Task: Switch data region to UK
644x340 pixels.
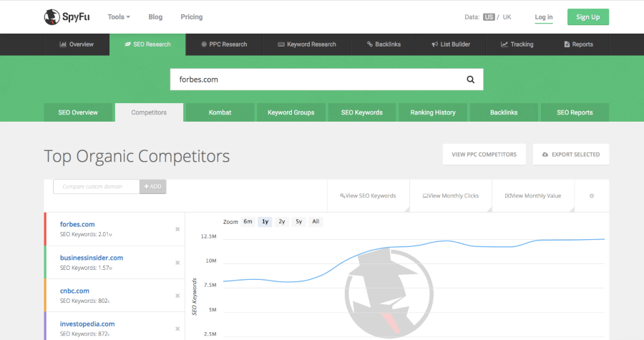Action: (x=507, y=16)
